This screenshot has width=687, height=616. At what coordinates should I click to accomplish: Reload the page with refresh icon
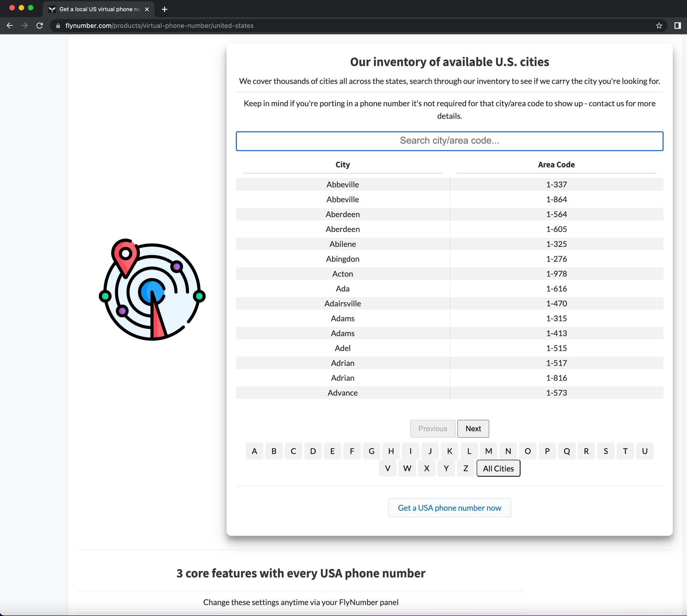click(x=40, y=25)
